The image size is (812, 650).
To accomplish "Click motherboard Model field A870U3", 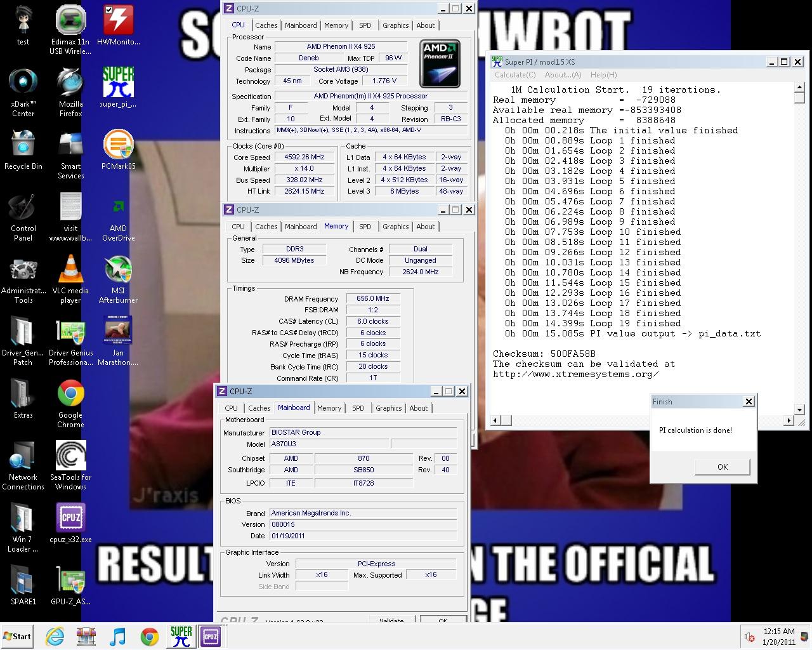I will pos(329,444).
